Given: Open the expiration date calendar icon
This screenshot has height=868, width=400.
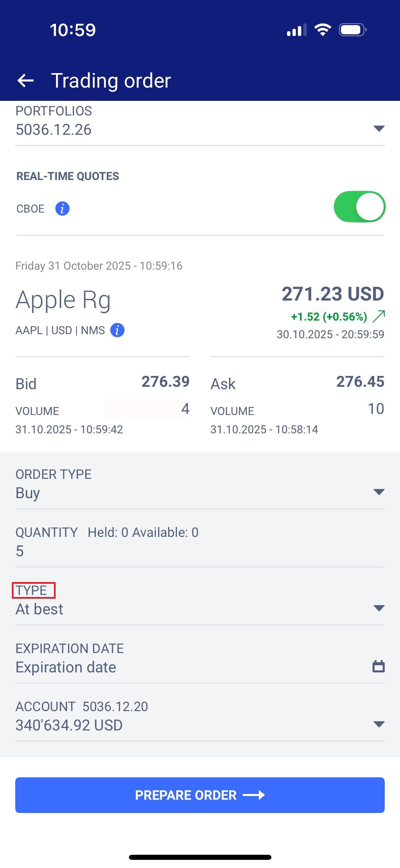Looking at the screenshot, I should 378,666.
